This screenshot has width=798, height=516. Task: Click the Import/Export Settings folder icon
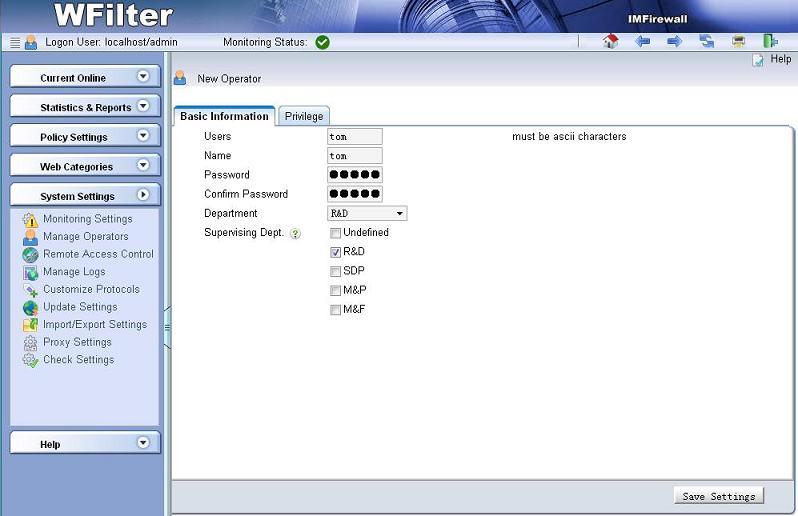tap(30, 325)
